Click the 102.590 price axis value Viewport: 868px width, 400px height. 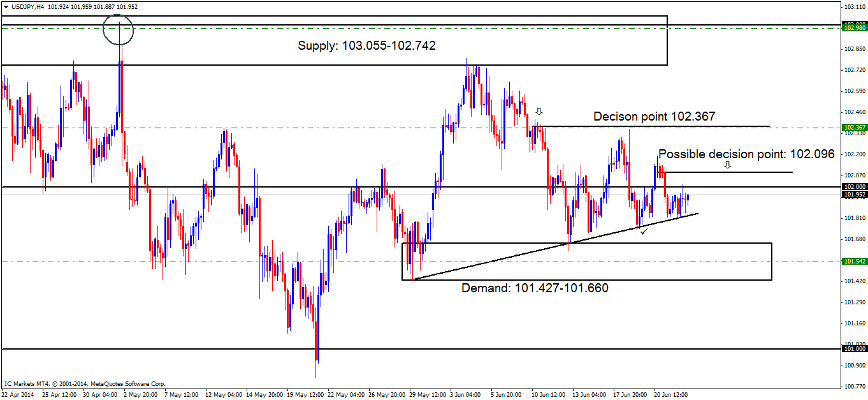pyautogui.click(x=855, y=91)
